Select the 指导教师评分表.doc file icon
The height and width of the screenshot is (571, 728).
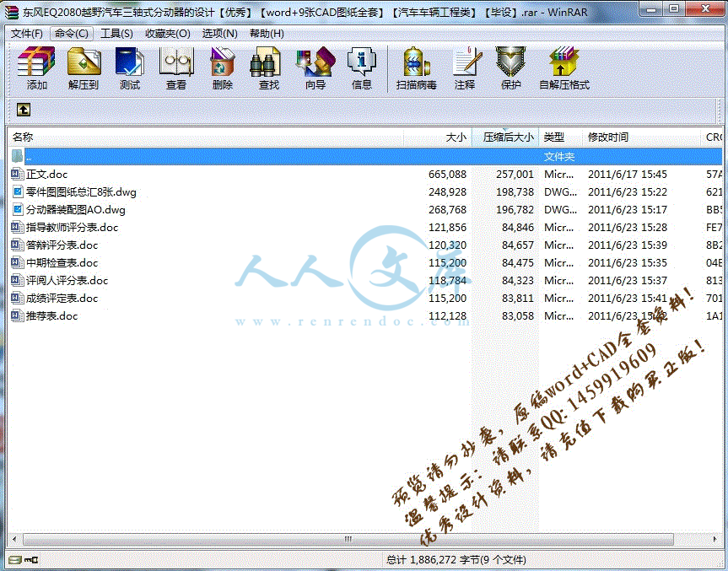click(17, 227)
